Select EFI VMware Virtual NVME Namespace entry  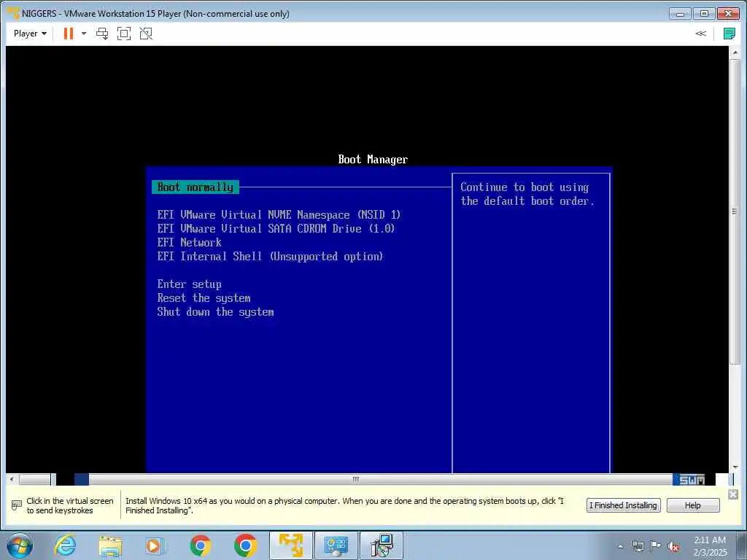279,215
